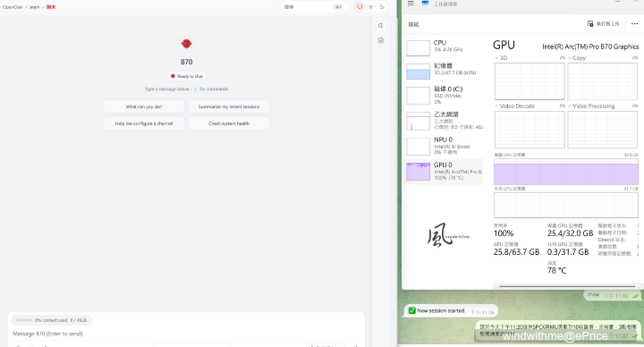644x347 pixels.
Task: Click the horizontal scrollbar under GPU details
Action: pyautogui.click(x=567, y=286)
